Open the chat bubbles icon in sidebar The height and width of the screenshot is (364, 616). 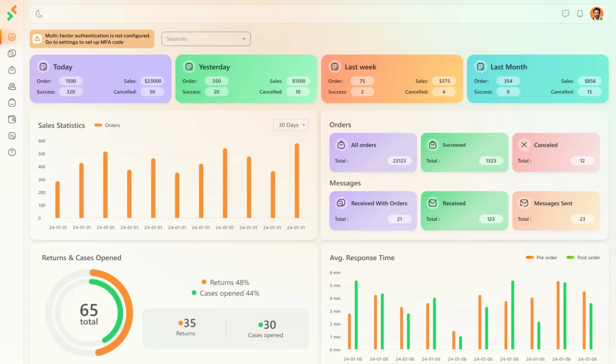(x=12, y=53)
